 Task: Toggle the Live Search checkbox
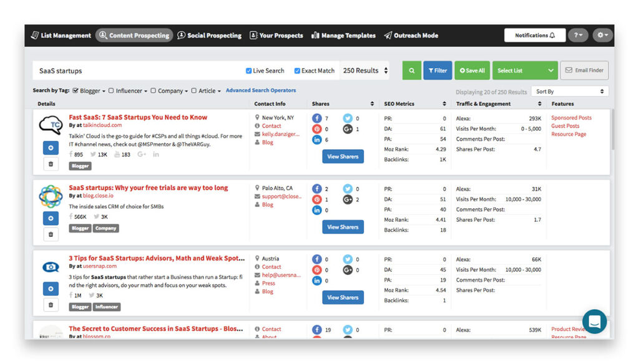pos(248,71)
